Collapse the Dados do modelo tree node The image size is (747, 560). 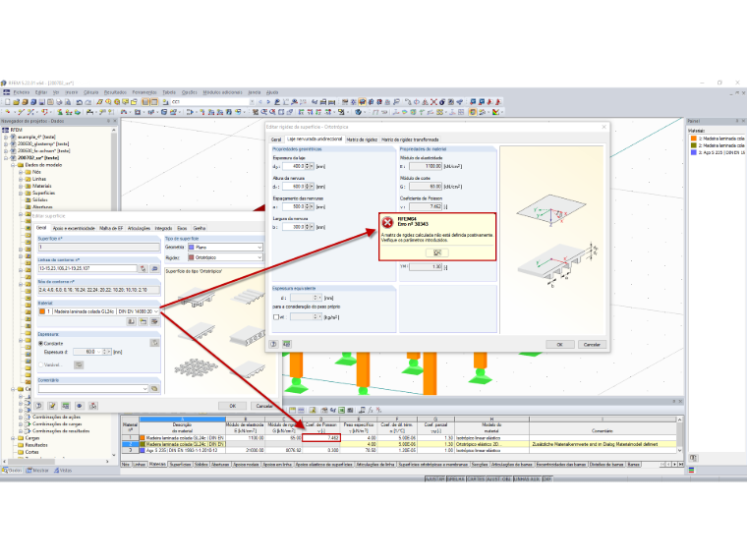tap(14, 165)
